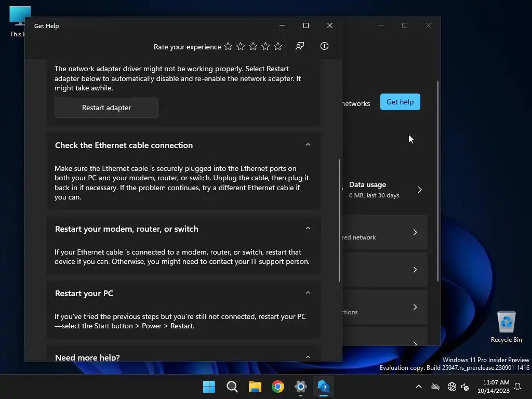This screenshot has width=532, height=399.
Task: Click the 'Restart your PC' heading text
Action: tap(84, 293)
